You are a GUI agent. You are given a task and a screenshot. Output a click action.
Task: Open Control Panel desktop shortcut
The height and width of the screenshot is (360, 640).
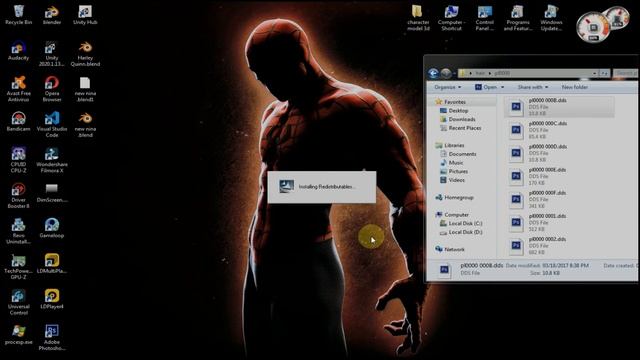(x=484, y=18)
